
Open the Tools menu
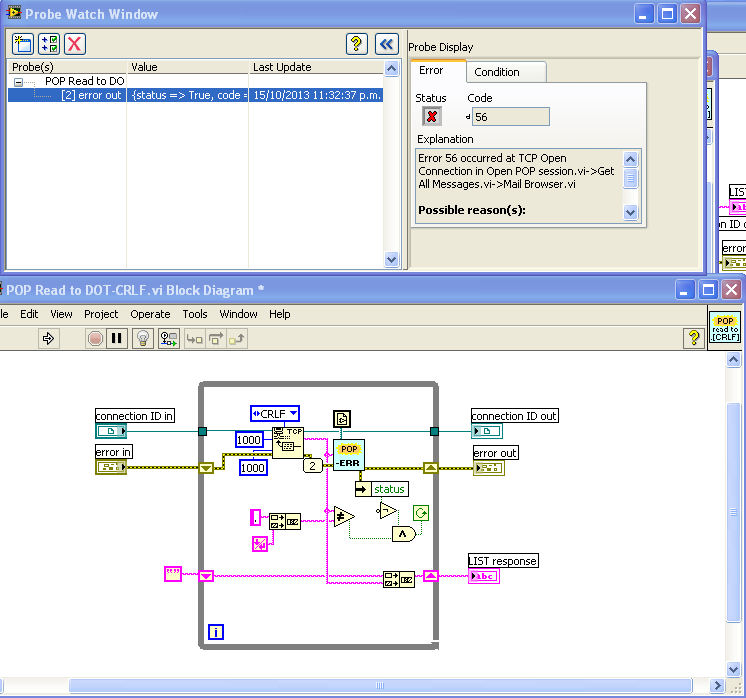click(x=195, y=314)
